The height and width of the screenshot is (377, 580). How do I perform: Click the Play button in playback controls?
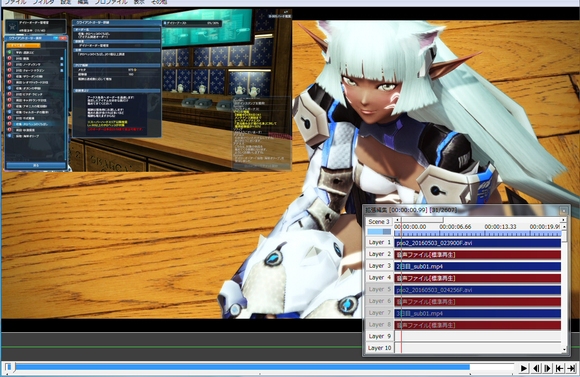pos(523,368)
